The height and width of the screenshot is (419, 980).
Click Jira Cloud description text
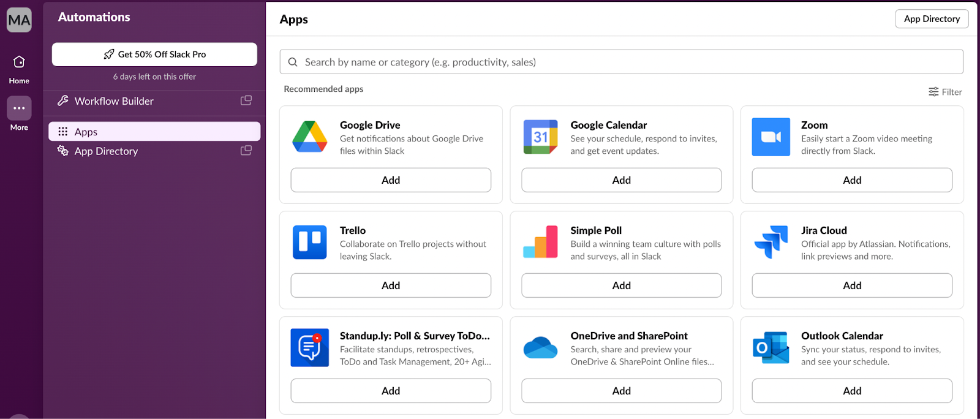[876, 250]
